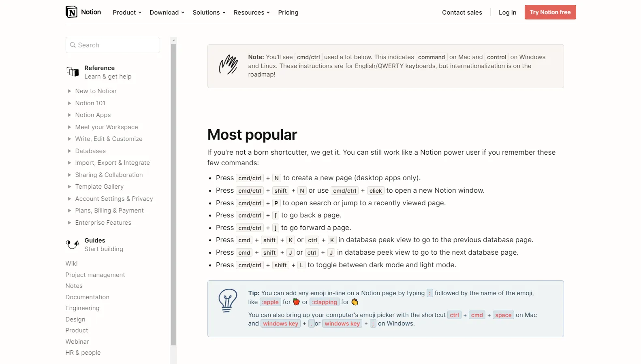Open the Design guide link
The image size is (641, 364).
coord(75,319)
